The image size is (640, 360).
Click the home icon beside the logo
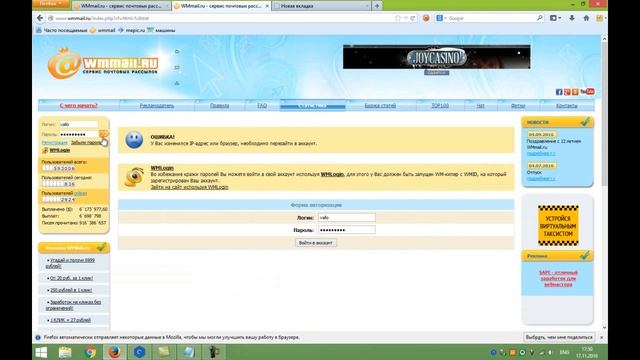click(177, 51)
